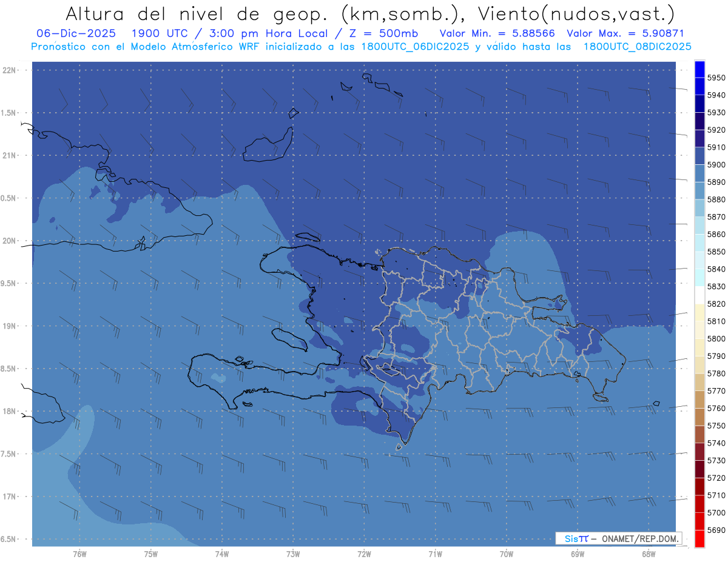The image size is (728, 562).
Task: Click the legend value "5800"
Action: [715, 338]
